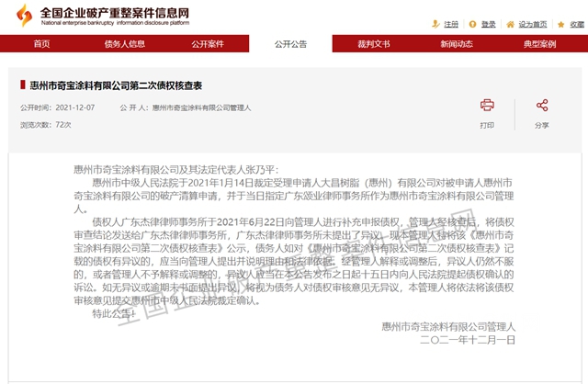Click the house icon for 设为首页
Image resolution: width=588 pixels, height=384 pixels.
click(510, 25)
